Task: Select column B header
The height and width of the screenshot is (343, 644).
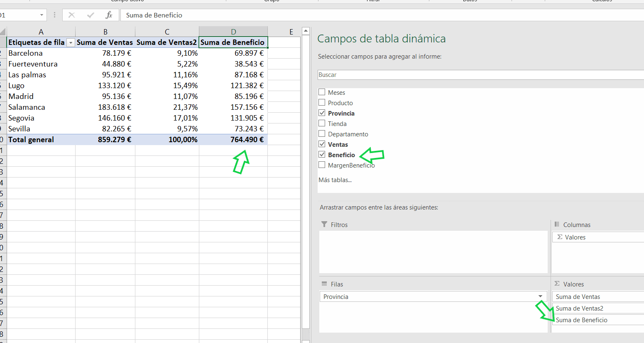Action: click(x=105, y=32)
